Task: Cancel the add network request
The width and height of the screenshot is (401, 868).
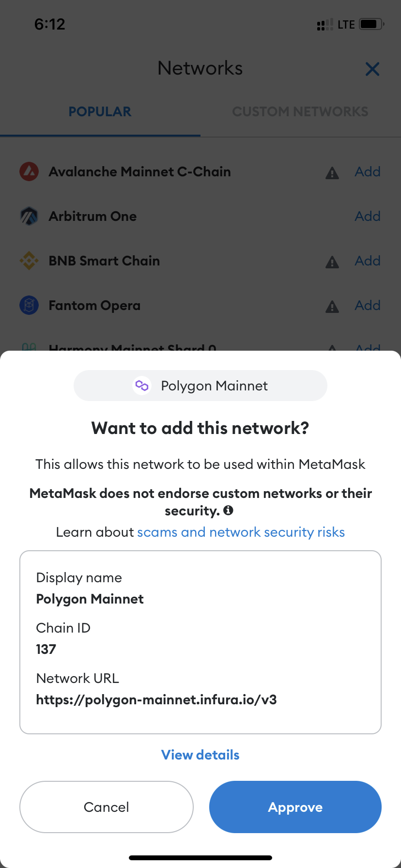Action: (107, 807)
